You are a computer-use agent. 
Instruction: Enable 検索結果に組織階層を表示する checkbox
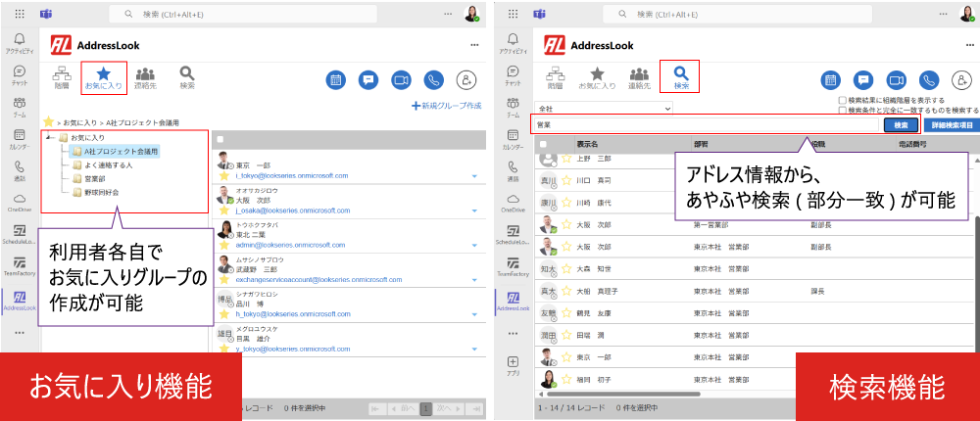(x=843, y=100)
